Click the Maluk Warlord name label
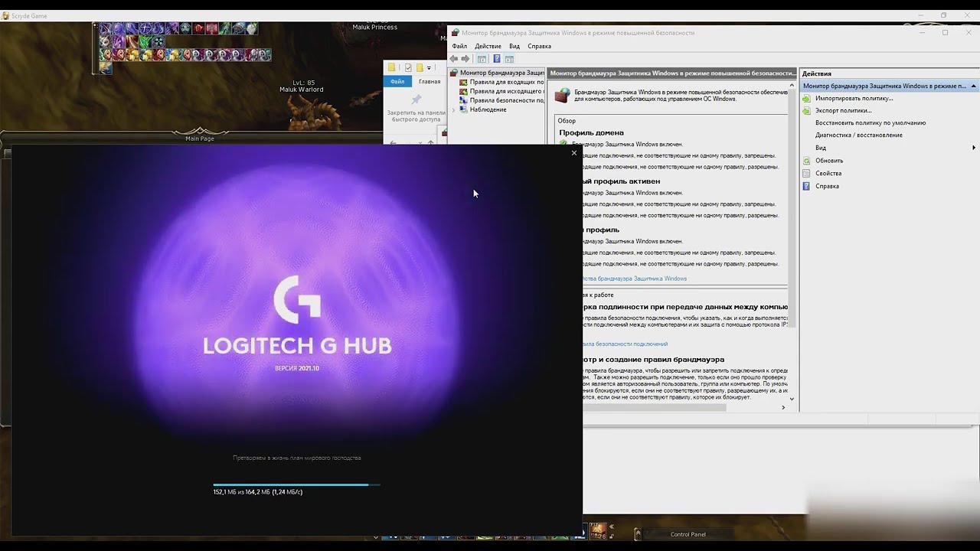This screenshot has height=551, width=980. 302,90
